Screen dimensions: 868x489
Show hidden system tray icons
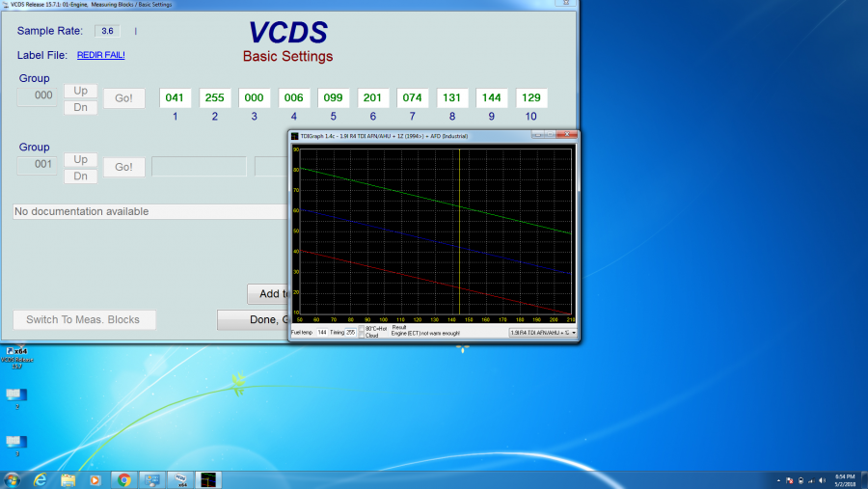point(777,479)
